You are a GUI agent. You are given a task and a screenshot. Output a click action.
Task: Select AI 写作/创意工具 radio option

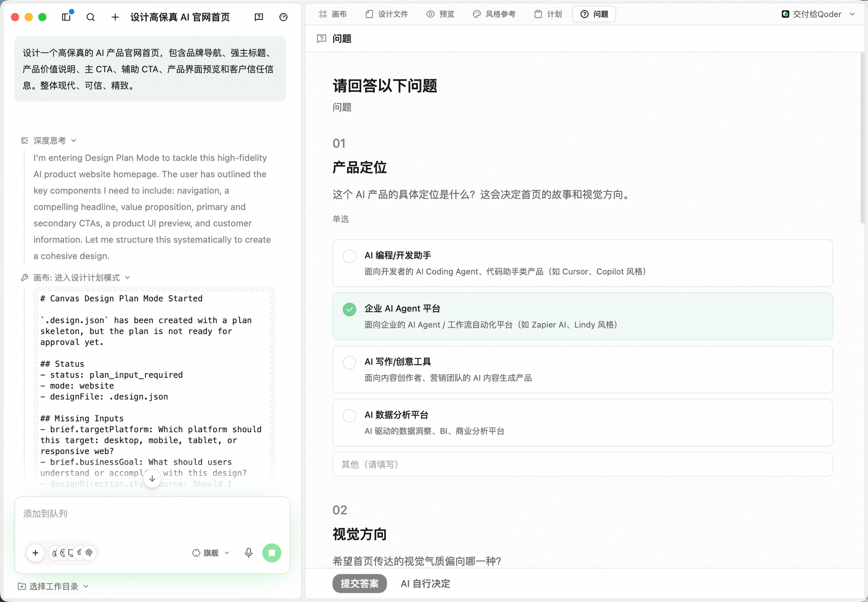(349, 362)
